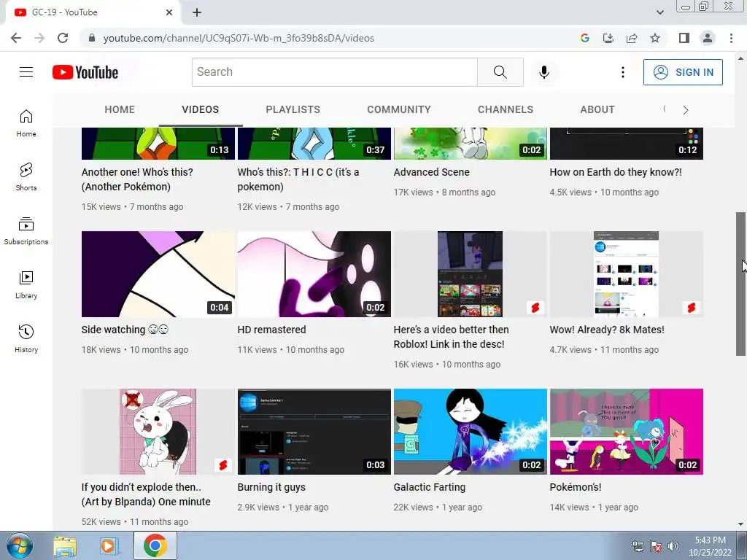747x560 pixels.
Task: Click Chrome icon in taskbar
Action: 155,546
